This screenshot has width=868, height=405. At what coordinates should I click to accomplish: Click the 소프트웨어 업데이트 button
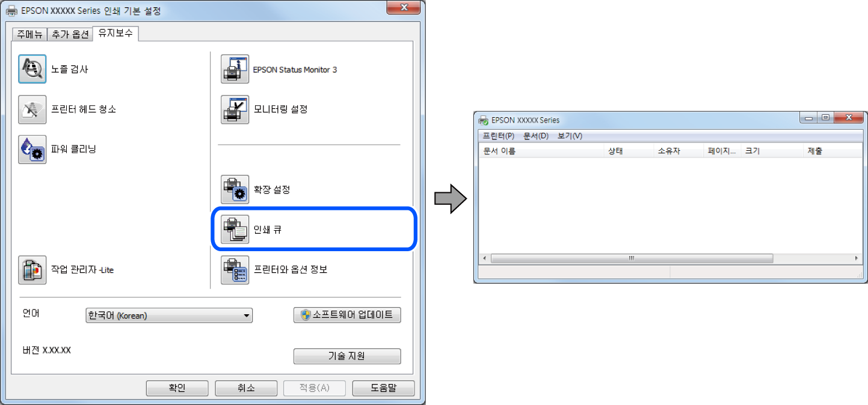(347, 315)
